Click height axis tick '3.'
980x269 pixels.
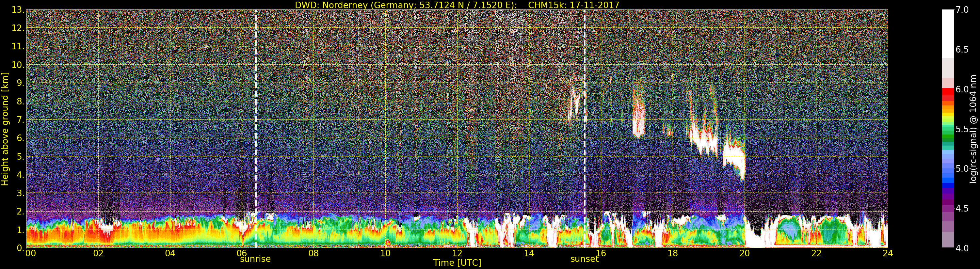pos(21,193)
